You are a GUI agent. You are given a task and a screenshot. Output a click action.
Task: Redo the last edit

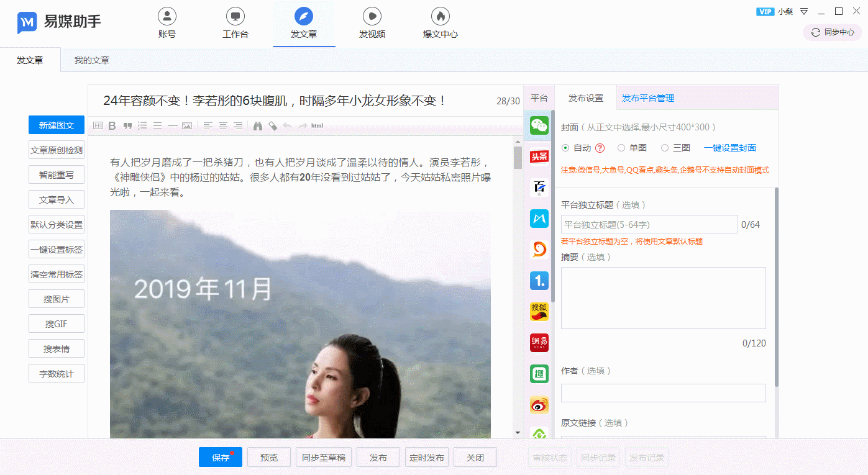point(302,125)
